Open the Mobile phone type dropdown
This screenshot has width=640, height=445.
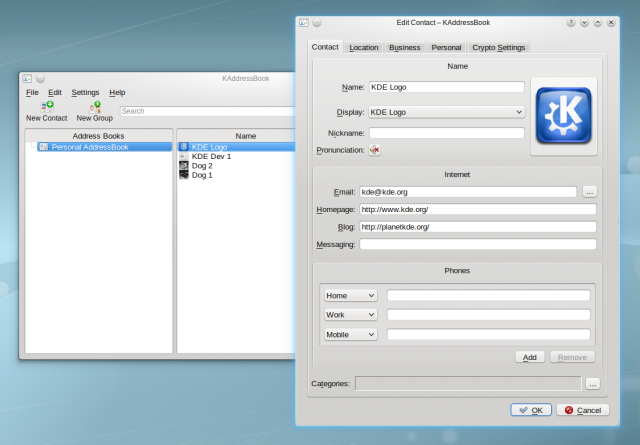point(350,335)
